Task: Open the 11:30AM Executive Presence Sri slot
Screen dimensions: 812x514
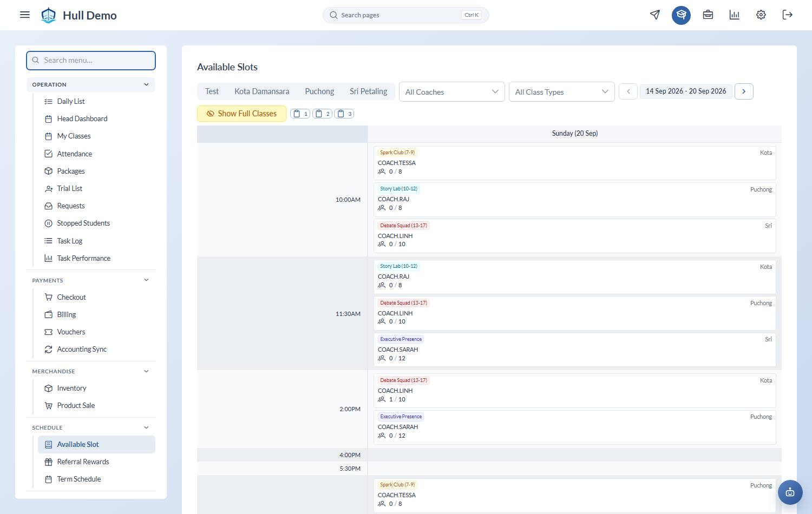Action: pyautogui.click(x=574, y=350)
